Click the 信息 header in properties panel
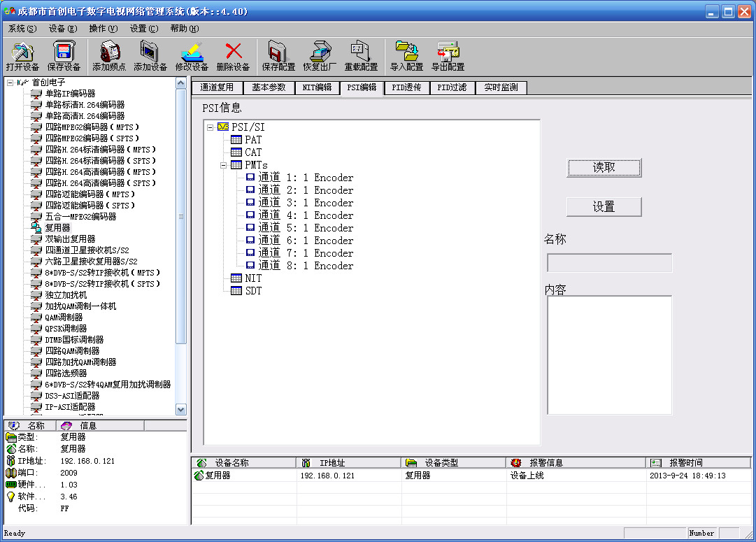 pos(100,426)
